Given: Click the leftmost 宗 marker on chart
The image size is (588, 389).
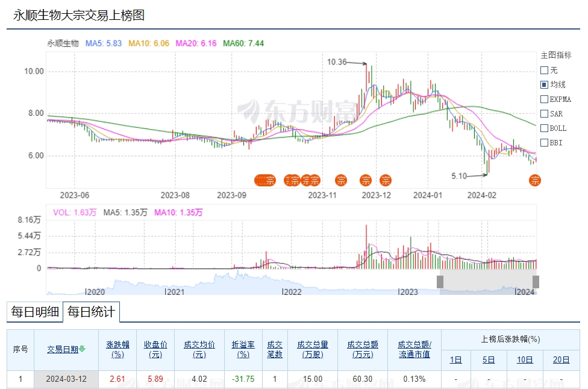Looking at the screenshot, I should point(263,180).
